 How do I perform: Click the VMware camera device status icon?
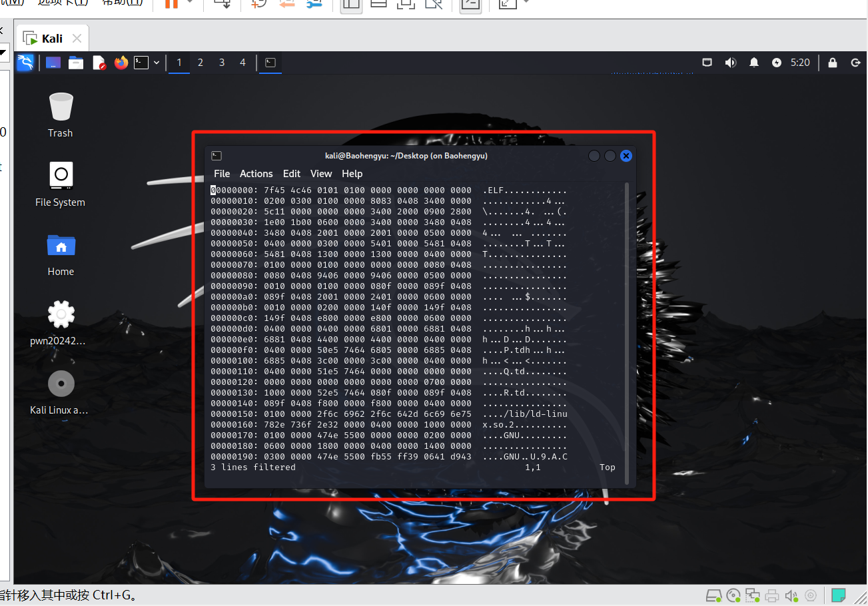(811, 595)
